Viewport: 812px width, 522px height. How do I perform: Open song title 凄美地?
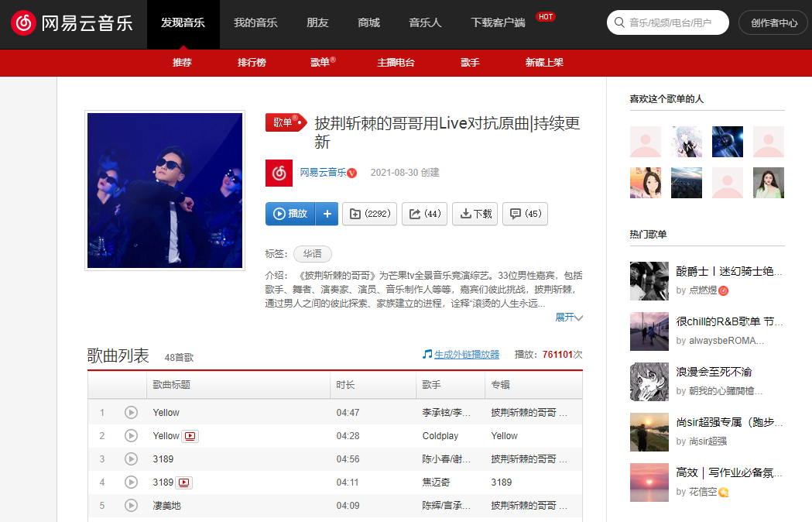166,506
